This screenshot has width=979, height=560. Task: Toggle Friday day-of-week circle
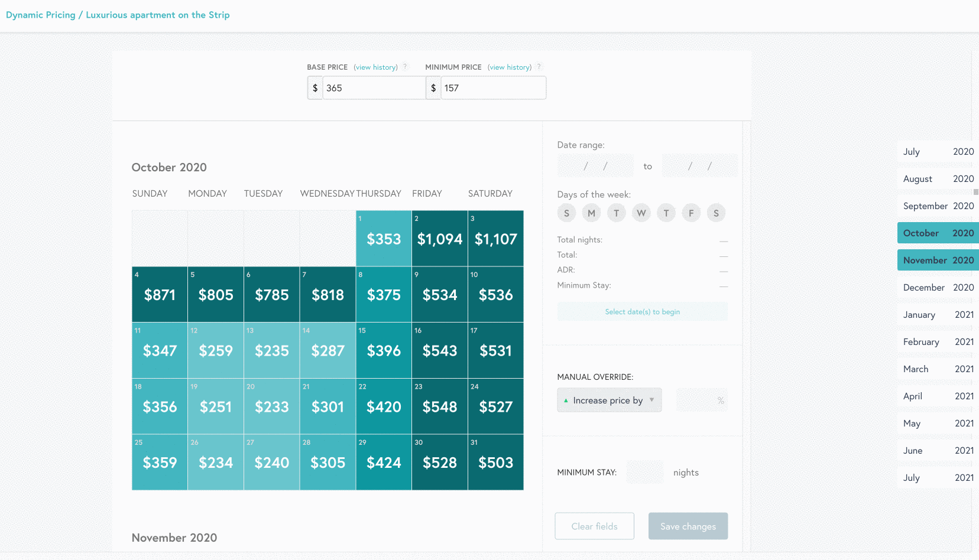point(691,213)
